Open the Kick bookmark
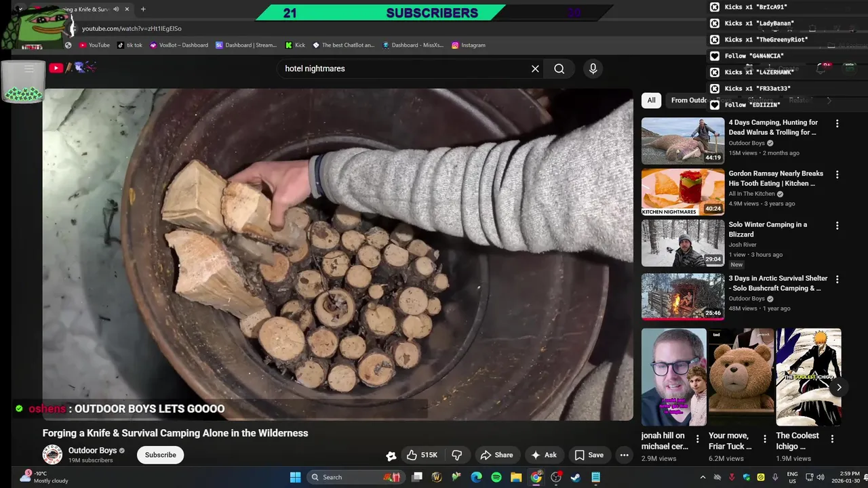Viewport: 868px width, 488px height. 295,45
